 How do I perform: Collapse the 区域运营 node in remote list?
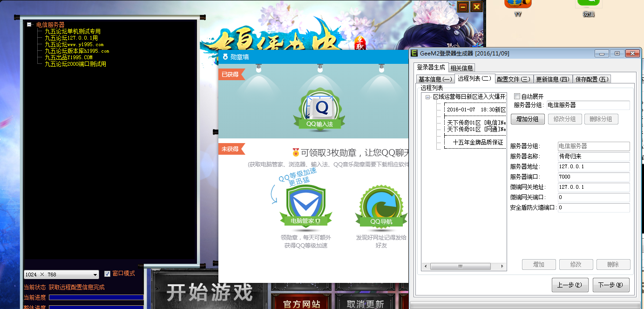click(x=427, y=97)
